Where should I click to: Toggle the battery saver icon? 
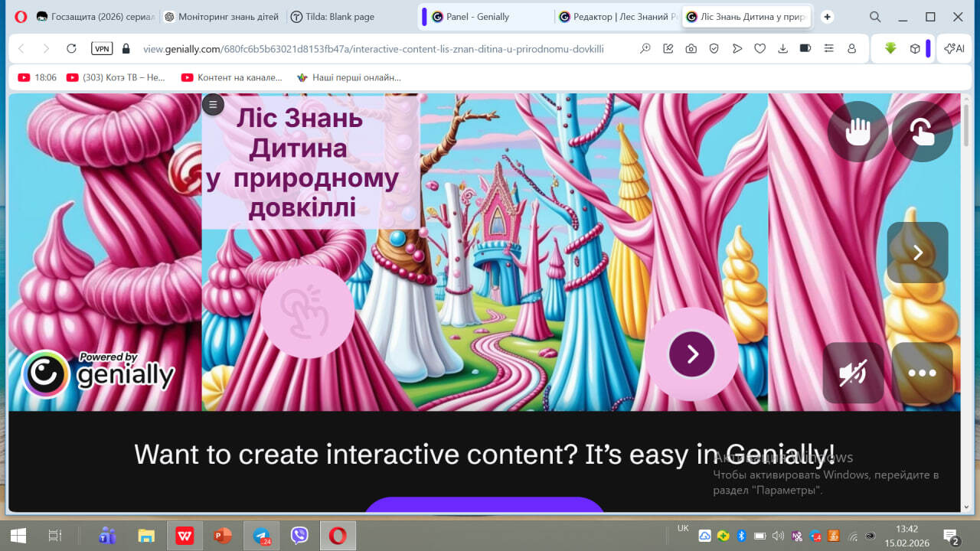point(805,49)
